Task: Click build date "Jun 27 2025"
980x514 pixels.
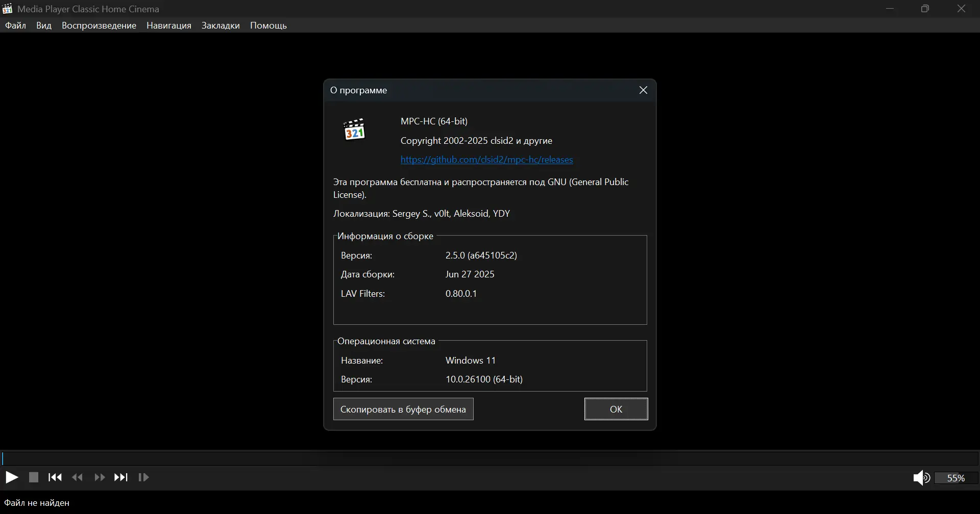Action: click(x=470, y=274)
